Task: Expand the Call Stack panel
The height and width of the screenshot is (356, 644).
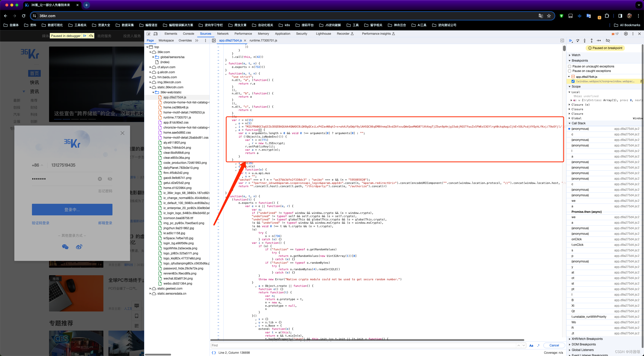Action: click(x=570, y=123)
